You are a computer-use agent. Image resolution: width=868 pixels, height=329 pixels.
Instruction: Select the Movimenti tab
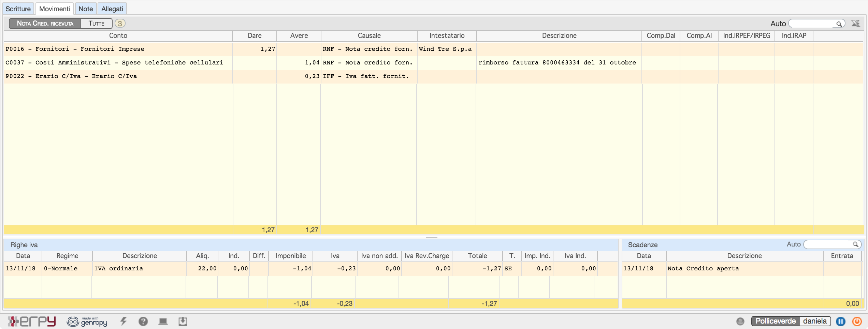click(55, 9)
